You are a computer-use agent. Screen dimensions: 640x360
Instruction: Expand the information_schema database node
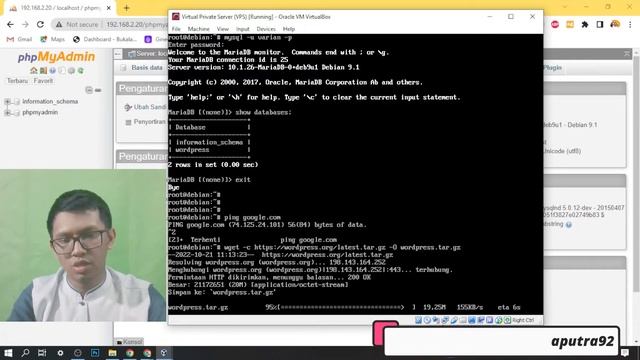(x=7, y=102)
